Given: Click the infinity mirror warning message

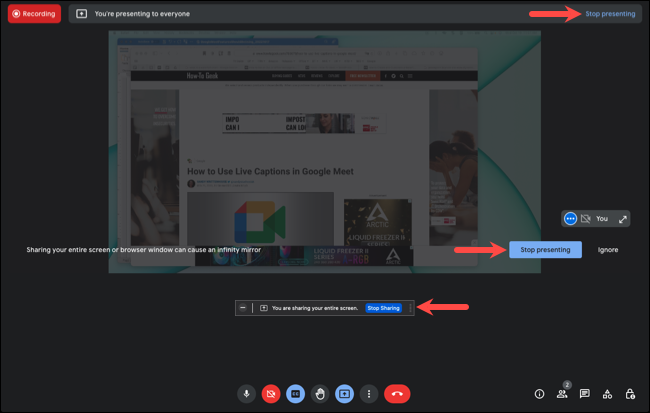Looking at the screenshot, I should (144, 250).
